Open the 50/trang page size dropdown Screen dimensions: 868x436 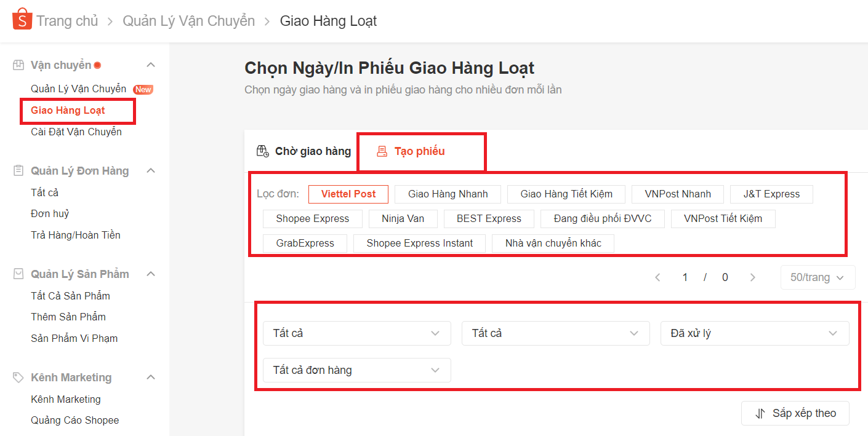click(818, 277)
